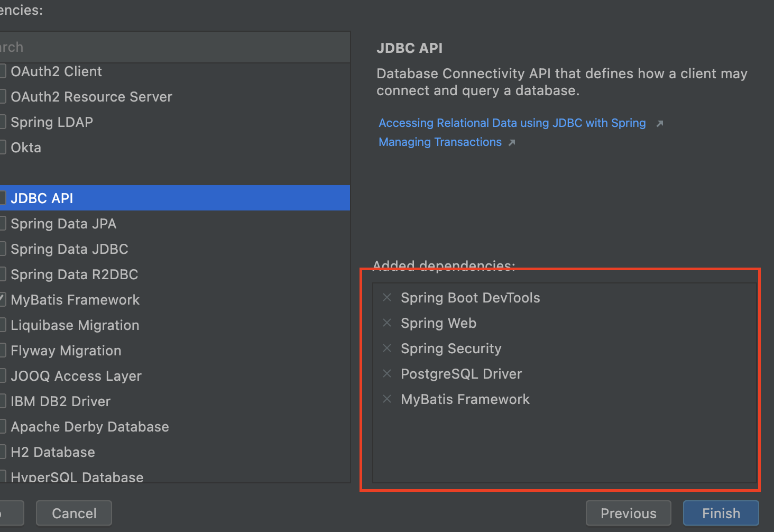774x532 pixels.
Task: Select the JDBC API list row
Action: [174, 198]
